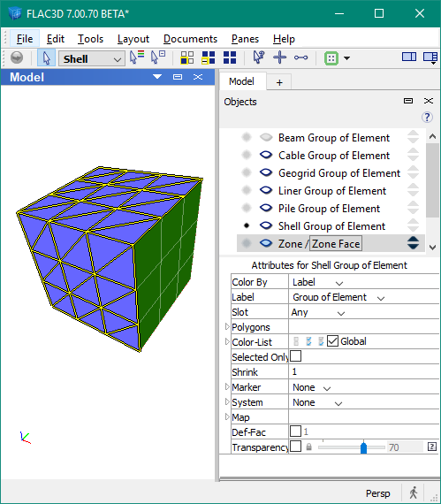Select the Zone Face label in Objects list
The image size is (441, 504).
[336, 244]
